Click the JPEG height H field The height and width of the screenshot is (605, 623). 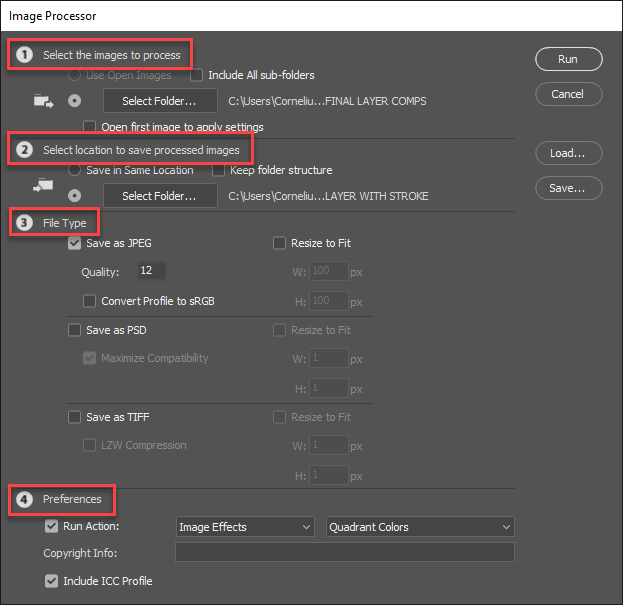329,301
